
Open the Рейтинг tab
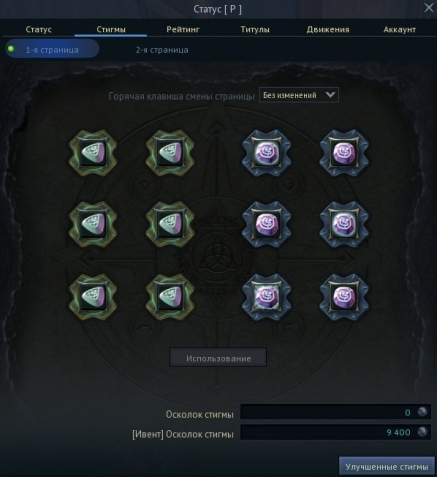click(183, 29)
